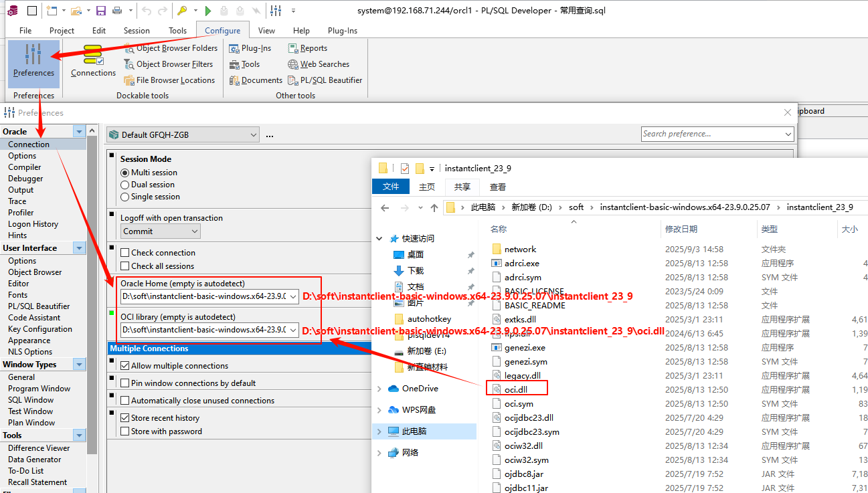Open the Connections dockable tool
The image size is (868, 493).
93,61
